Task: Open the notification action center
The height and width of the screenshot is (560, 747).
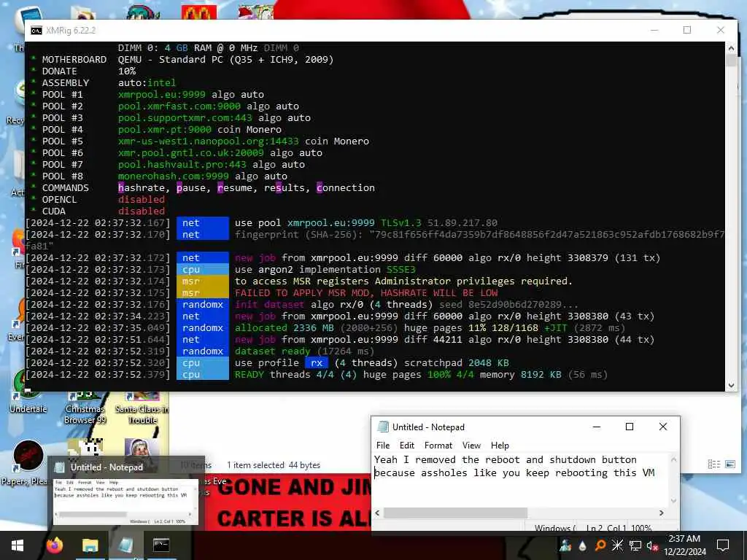Action: 723,545
